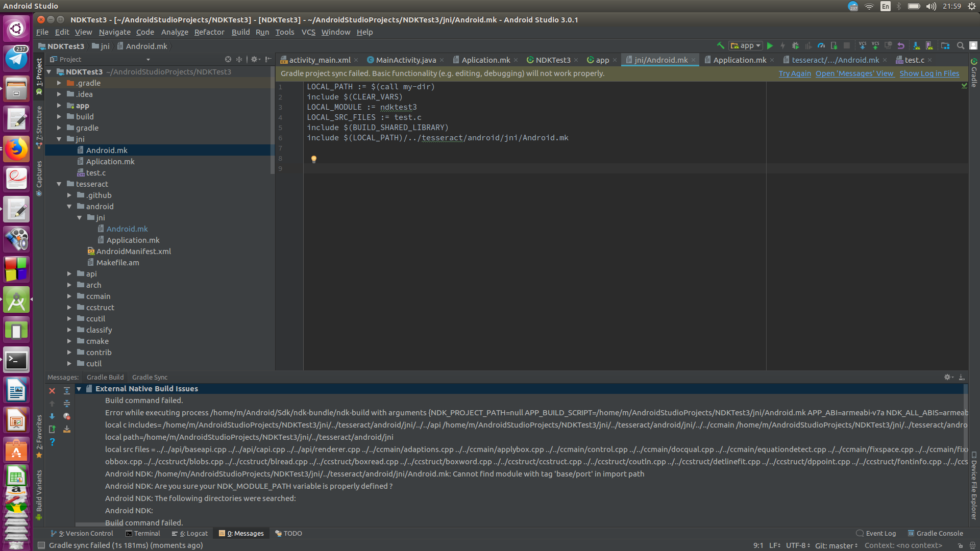Run the app with green play button
The height and width of the screenshot is (551, 980).
click(x=770, y=46)
